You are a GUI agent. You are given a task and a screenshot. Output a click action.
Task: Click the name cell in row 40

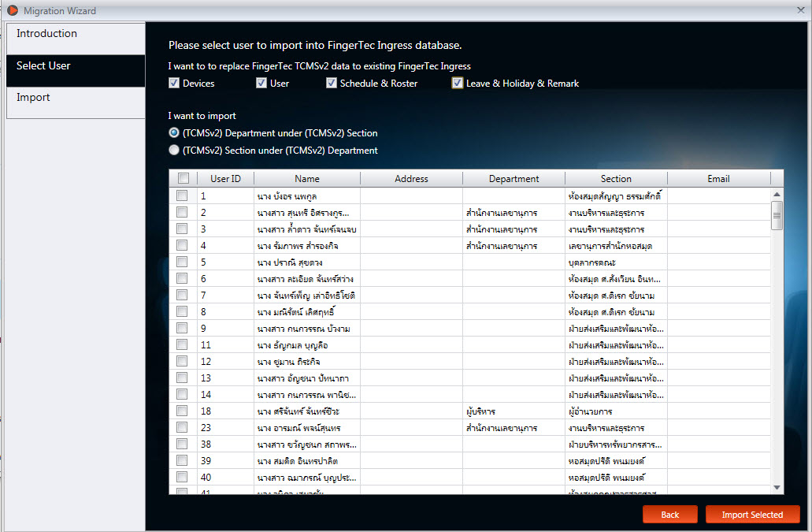click(307, 478)
